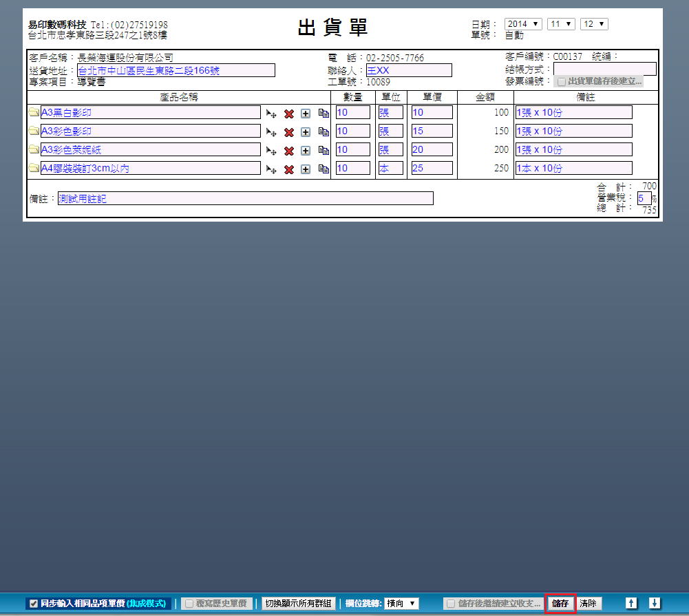Click the folder icon beside A3黑白影印
The height and width of the screenshot is (616, 689).
(x=34, y=112)
